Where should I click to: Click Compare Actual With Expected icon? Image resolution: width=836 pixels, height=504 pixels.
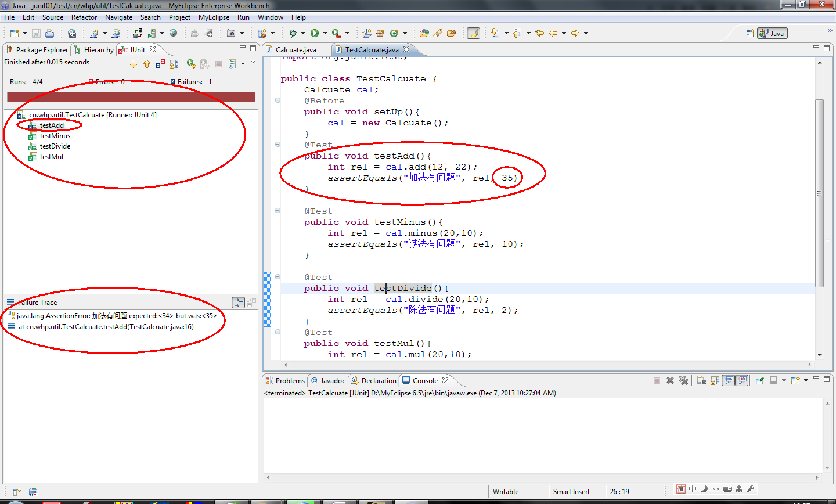click(251, 302)
